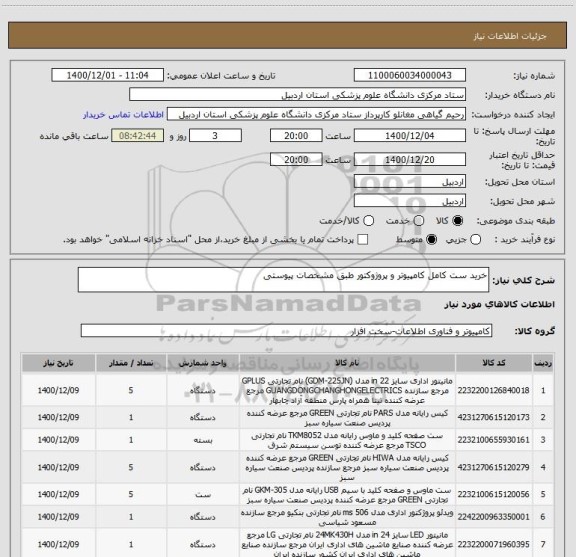Viewport: 576px width, 557px height.
Task: Click product code 2232200071960395
Action: (x=493, y=544)
